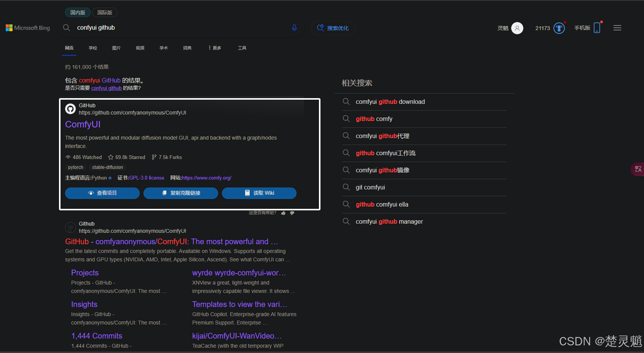The width and height of the screenshot is (644, 353).
Task: Click the Microsoft Bing logo
Action: tap(28, 28)
